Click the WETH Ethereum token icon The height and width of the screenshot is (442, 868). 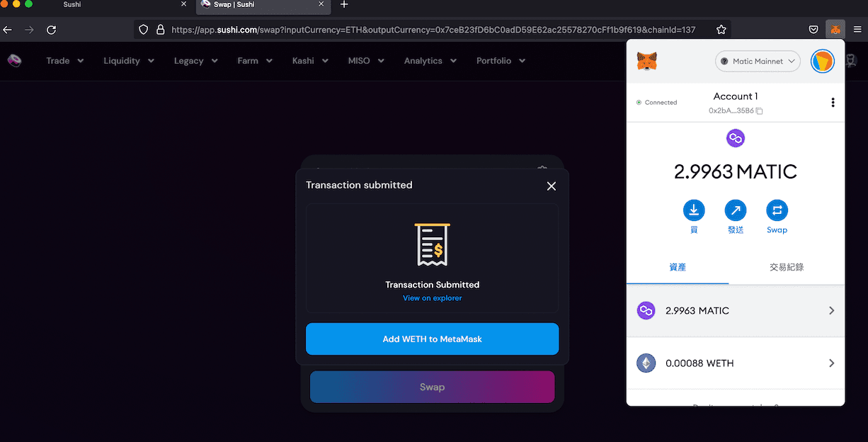point(646,363)
